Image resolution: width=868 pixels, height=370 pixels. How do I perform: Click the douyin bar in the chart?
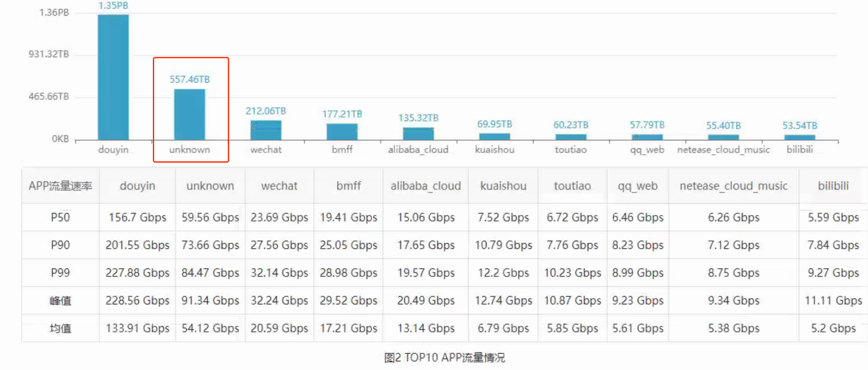pyautogui.click(x=113, y=77)
